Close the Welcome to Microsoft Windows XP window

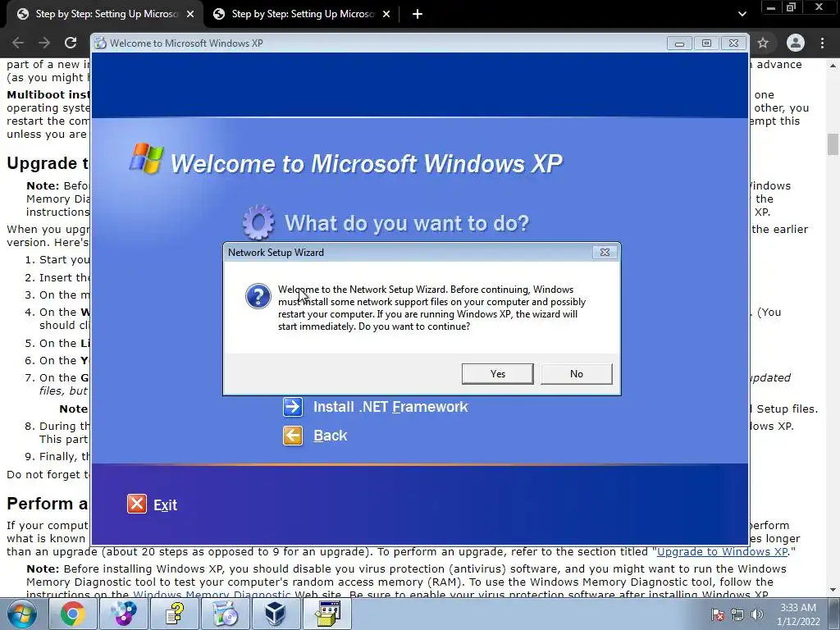pos(734,43)
